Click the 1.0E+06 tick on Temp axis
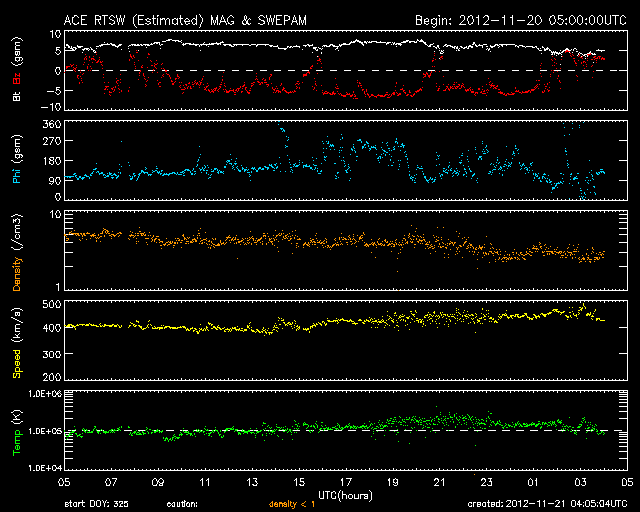The width and height of the screenshot is (640, 512). point(42,394)
